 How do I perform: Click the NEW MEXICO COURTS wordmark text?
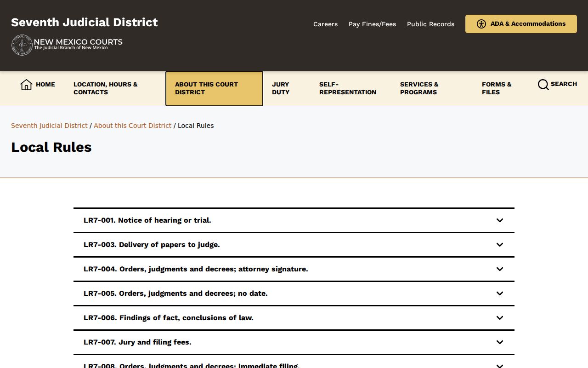78,42
